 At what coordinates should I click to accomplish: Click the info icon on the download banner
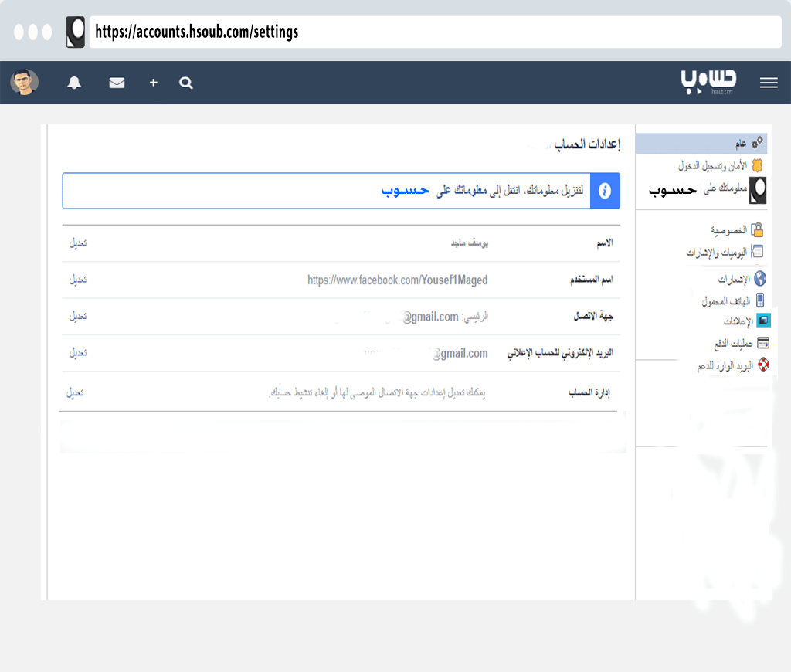pos(605,191)
